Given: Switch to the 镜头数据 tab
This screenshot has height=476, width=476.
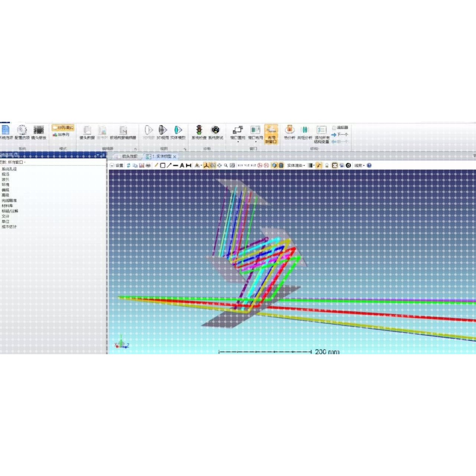Looking at the screenshot, I should [x=127, y=156].
